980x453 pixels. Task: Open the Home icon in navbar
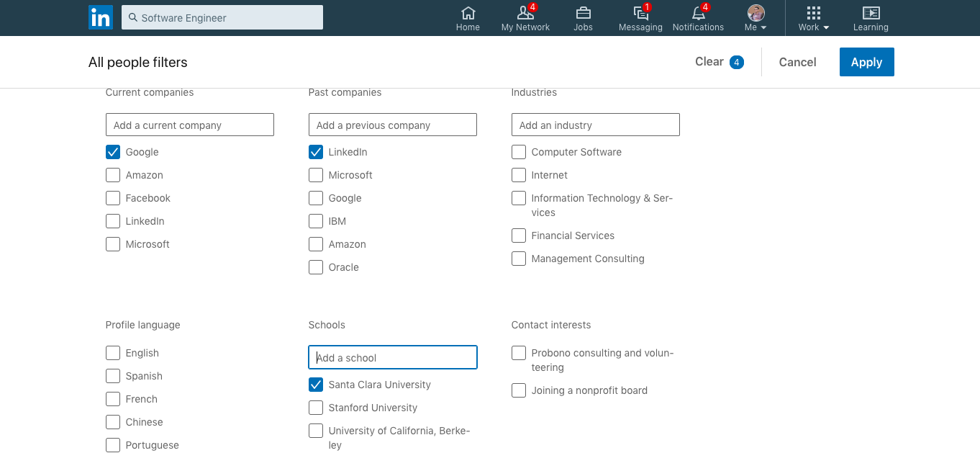(468, 13)
